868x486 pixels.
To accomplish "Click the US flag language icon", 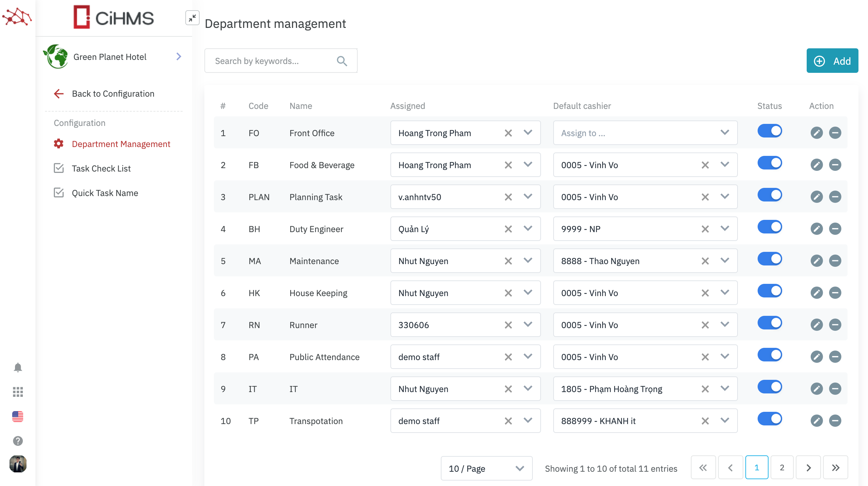I will (x=17, y=416).
